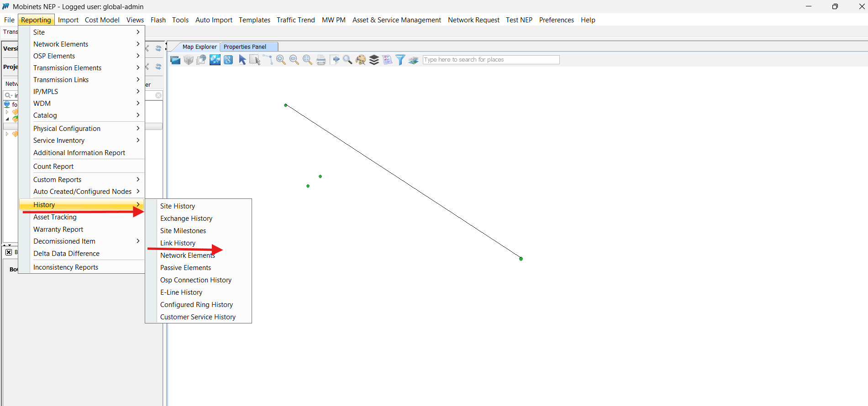The width and height of the screenshot is (868, 406).
Task: Select Link History from the submenu
Action: click(178, 243)
